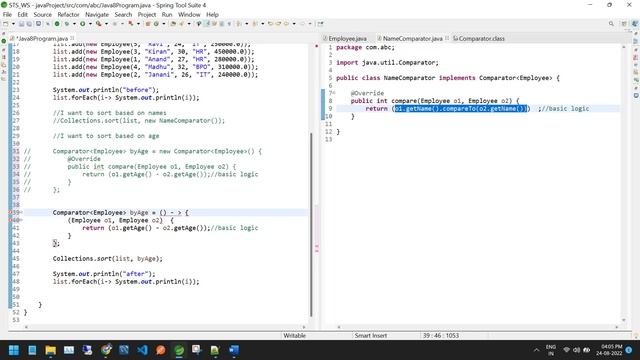Open the Windows Start button

13,350
